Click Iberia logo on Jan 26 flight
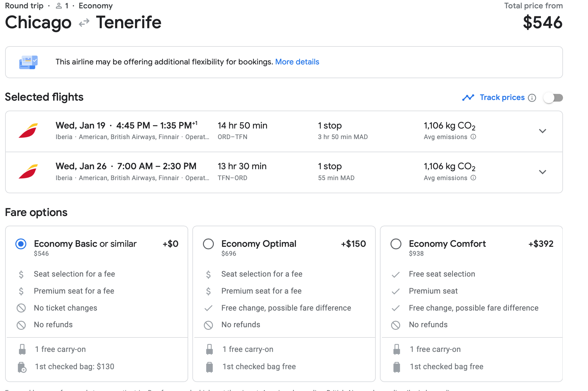Viewport: 588px width, 391px height. (28, 172)
